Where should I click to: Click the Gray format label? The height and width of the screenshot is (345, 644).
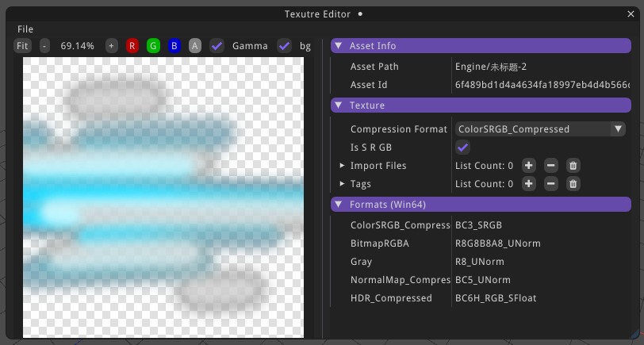click(x=361, y=262)
